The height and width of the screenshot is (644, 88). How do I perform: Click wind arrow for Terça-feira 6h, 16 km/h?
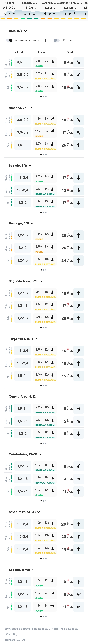79,351
